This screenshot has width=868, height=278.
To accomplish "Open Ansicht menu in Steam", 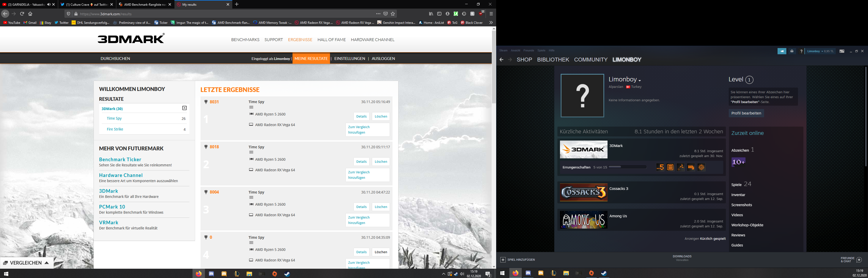I will click(516, 51).
